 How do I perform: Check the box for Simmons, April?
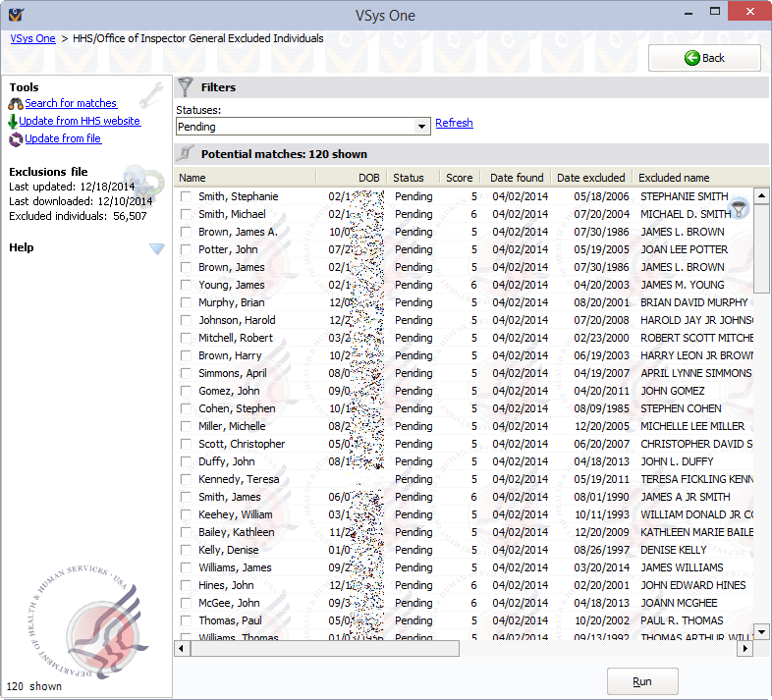(x=186, y=374)
